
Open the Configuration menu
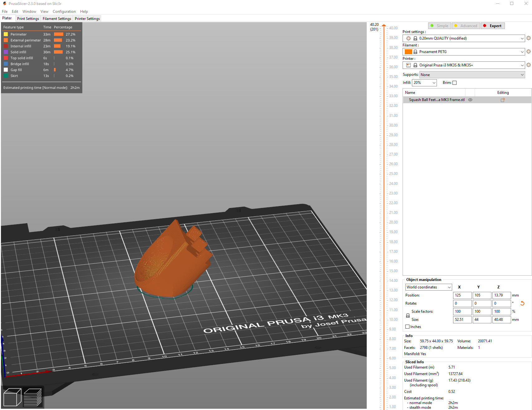point(64,12)
